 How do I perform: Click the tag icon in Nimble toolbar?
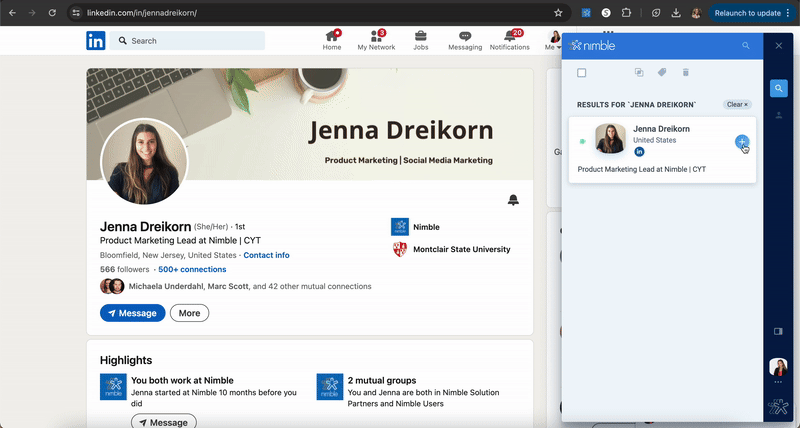coord(662,72)
